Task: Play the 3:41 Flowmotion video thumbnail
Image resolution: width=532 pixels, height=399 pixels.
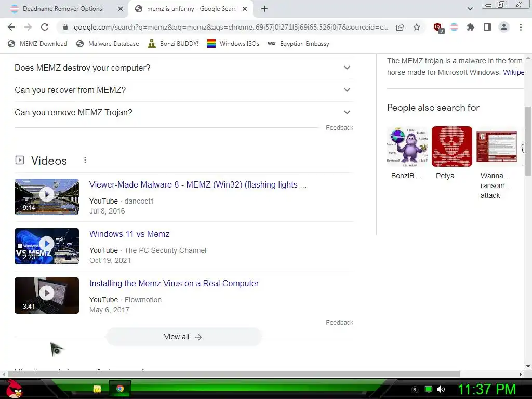Action: click(47, 296)
